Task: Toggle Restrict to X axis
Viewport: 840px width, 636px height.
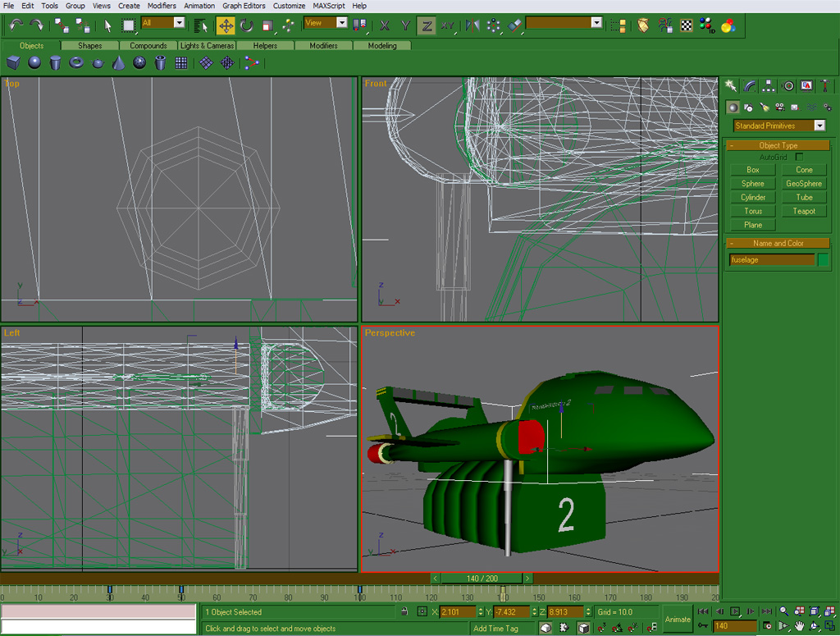Action: click(384, 25)
